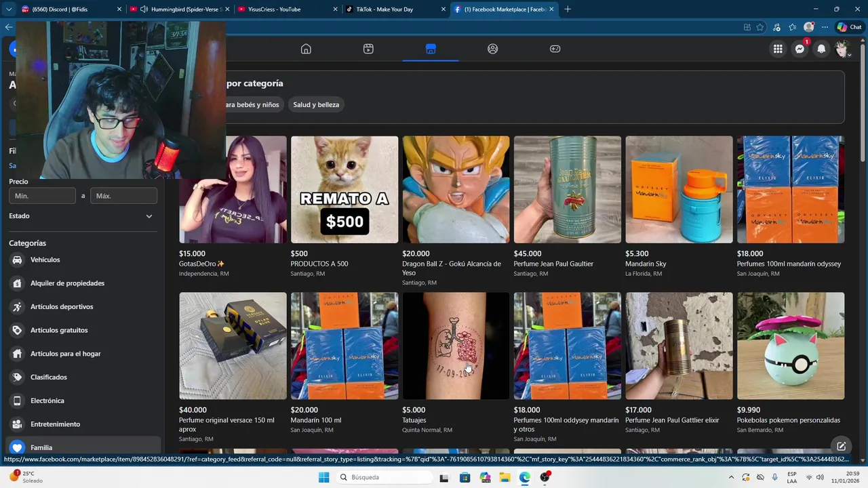Open Vehículos category
Image resolution: width=868 pixels, height=488 pixels.
(x=85, y=260)
